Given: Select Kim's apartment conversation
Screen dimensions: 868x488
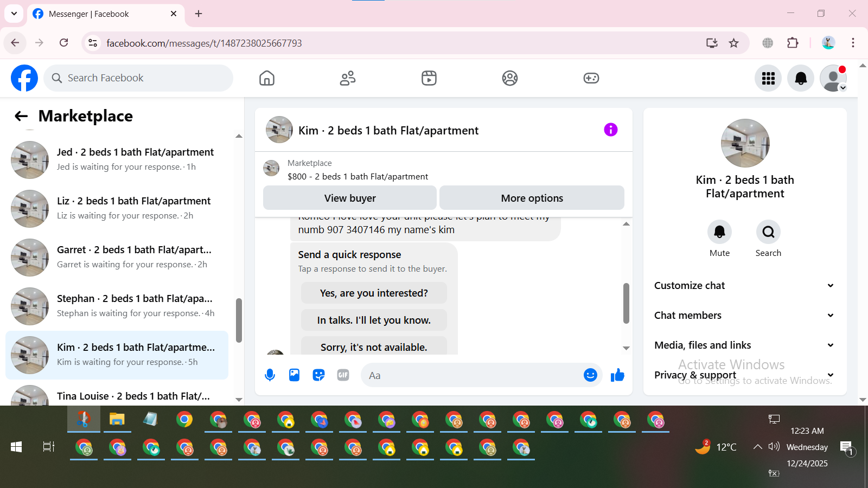Looking at the screenshot, I should pos(117,355).
